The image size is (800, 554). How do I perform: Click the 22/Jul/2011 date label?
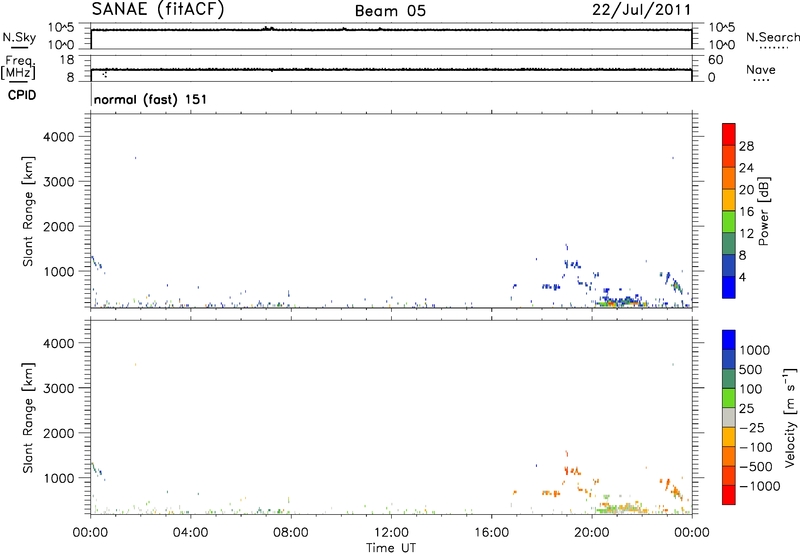click(x=641, y=10)
